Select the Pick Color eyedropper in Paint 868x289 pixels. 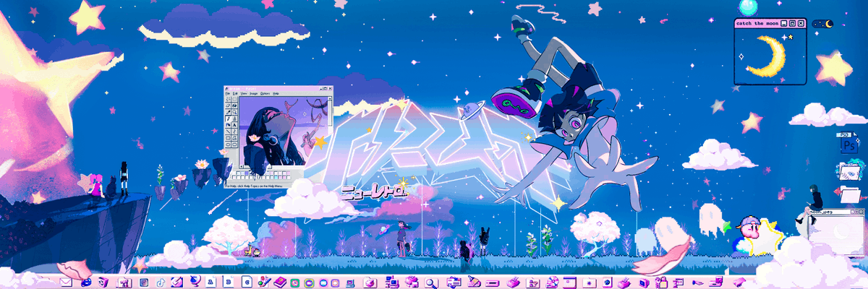pos(228,112)
